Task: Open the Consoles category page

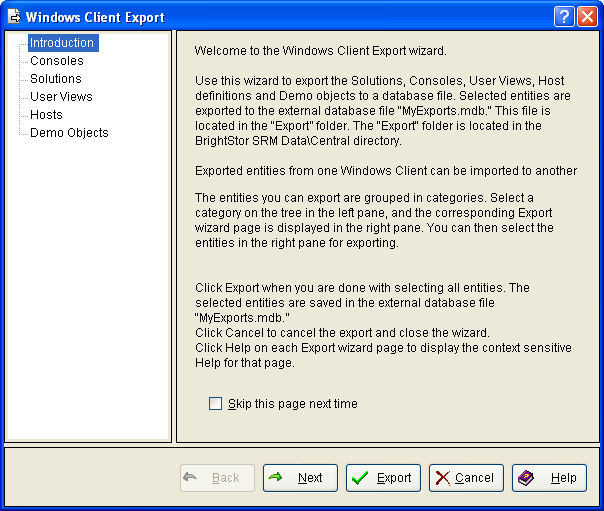Action: click(x=57, y=61)
